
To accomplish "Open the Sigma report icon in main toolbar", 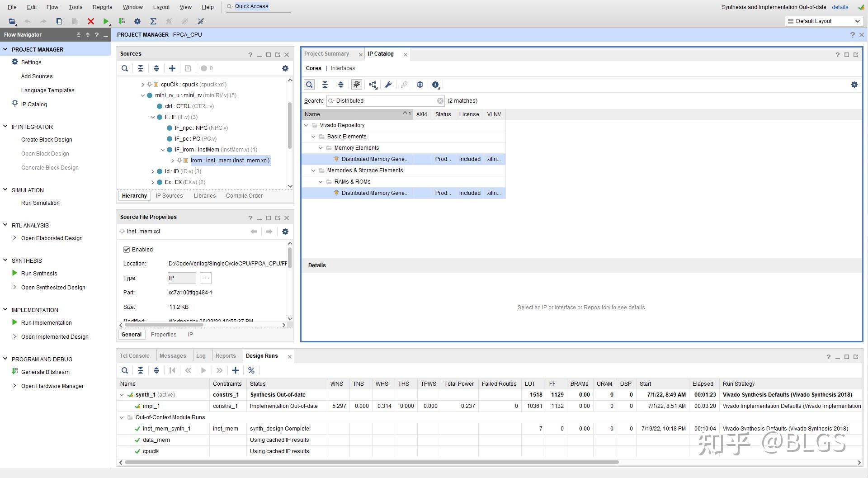I will point(153,21).
